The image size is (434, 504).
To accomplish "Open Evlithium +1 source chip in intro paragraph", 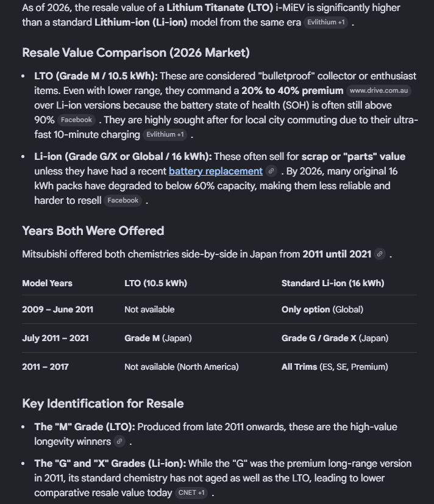I will click(x=326, y=23).
